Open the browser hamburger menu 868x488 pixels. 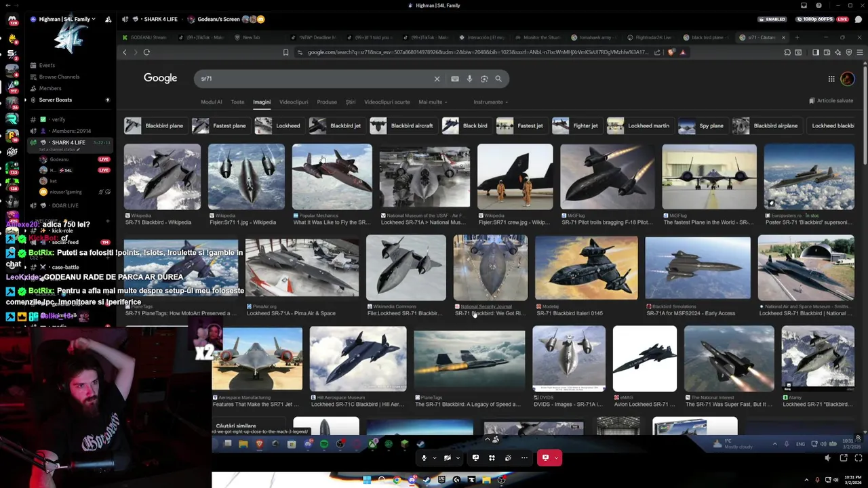(860, 52)
